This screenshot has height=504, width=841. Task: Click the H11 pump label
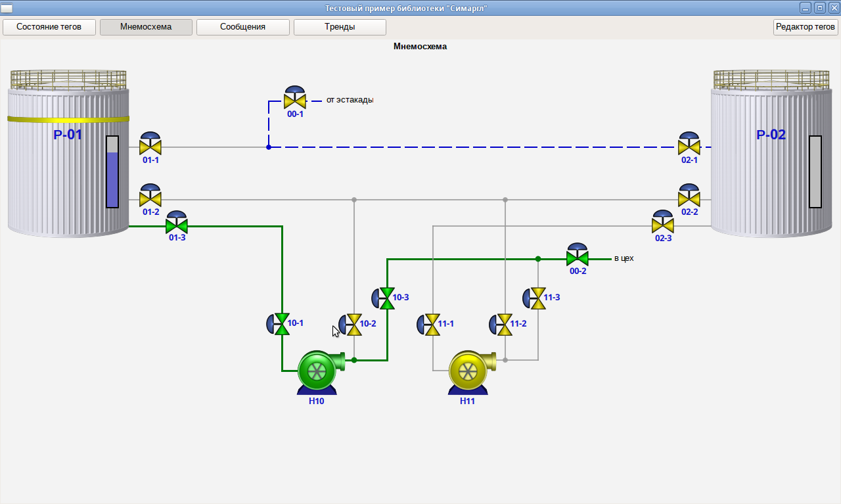(467, 401)
